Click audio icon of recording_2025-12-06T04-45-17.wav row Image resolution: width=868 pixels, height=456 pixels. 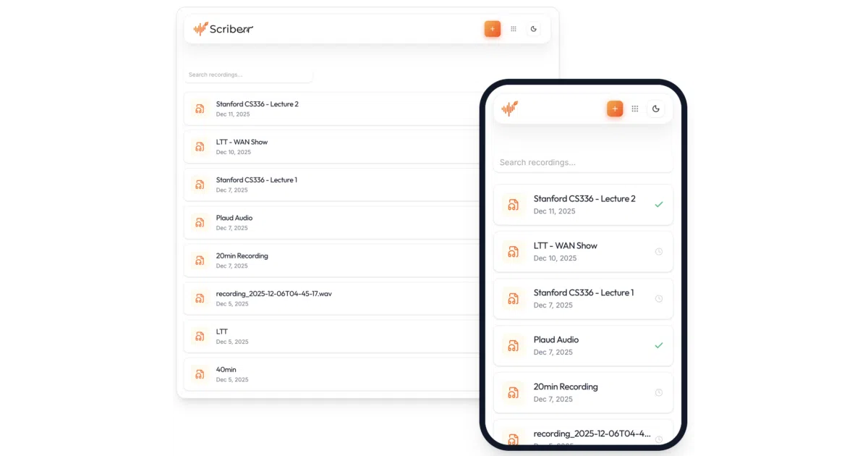(200, 298)
